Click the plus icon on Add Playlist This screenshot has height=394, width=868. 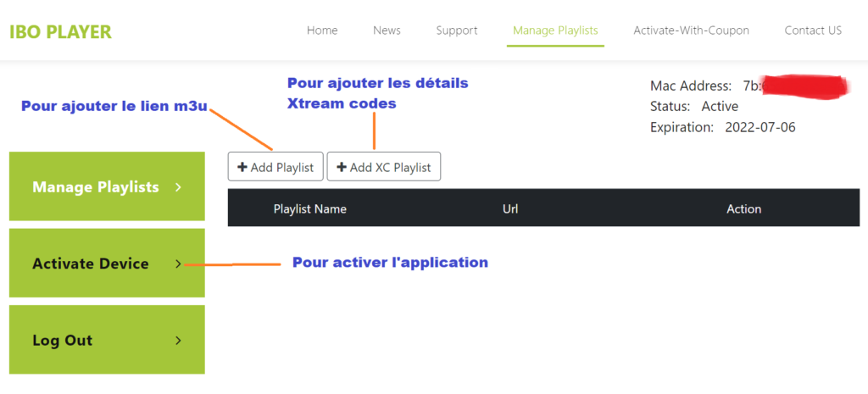(242, 168)
